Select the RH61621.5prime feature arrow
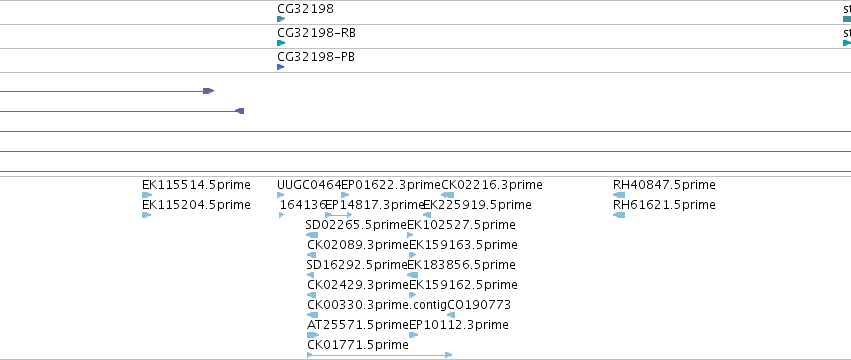The image size is (851, 360). (x=619, y=215)
